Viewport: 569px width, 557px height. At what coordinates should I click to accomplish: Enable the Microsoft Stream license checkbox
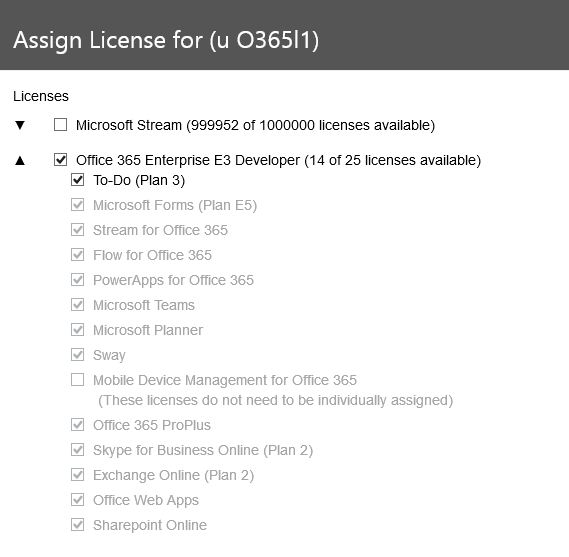click(60, 125)
